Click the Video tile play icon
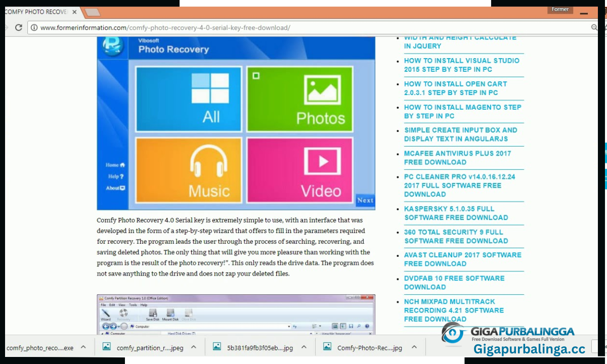Image resolution: width=607 pixels, height=364 pixels. [322, 162]
